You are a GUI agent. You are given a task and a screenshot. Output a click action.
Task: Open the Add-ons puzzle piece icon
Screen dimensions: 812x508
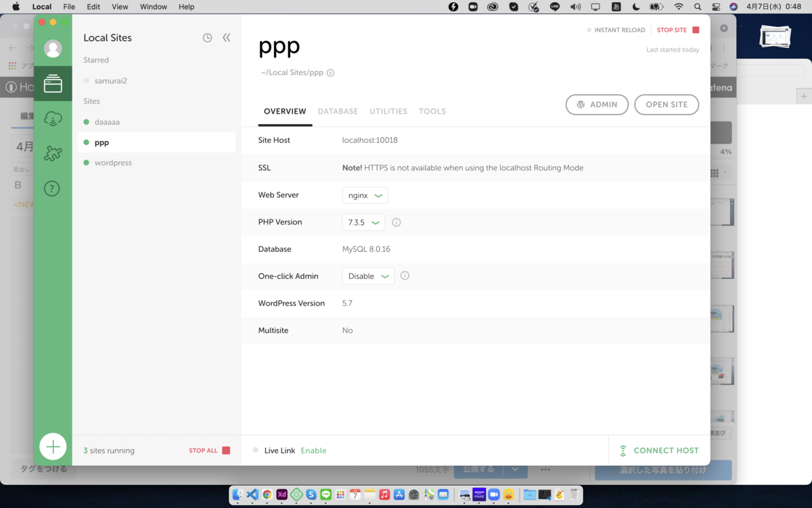[53, 154]
